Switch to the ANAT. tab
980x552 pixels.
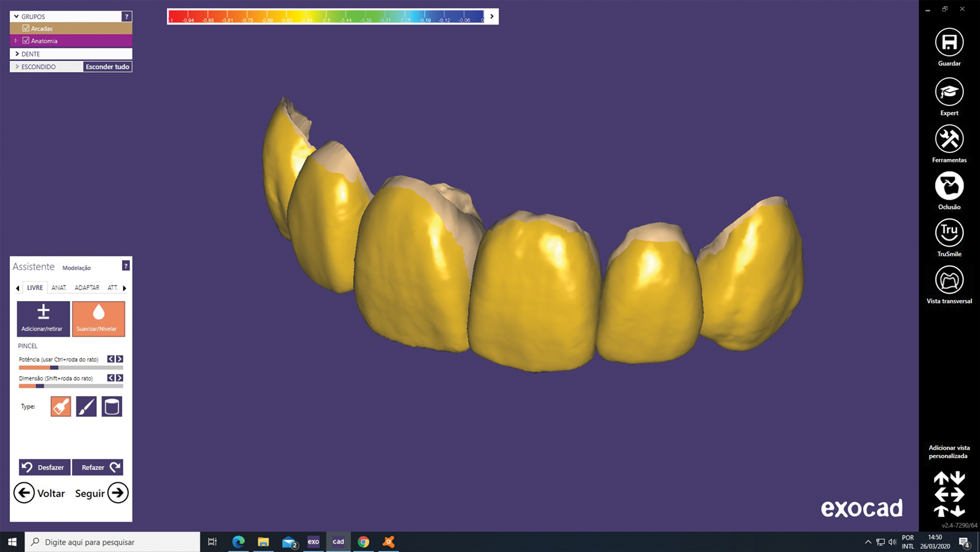click(x=59, y=288)
